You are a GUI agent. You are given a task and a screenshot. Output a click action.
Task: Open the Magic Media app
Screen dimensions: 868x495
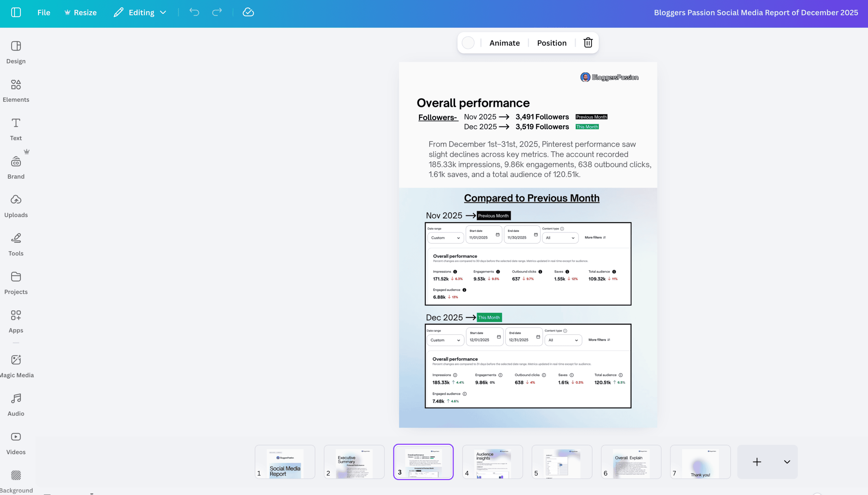(16, 366)
